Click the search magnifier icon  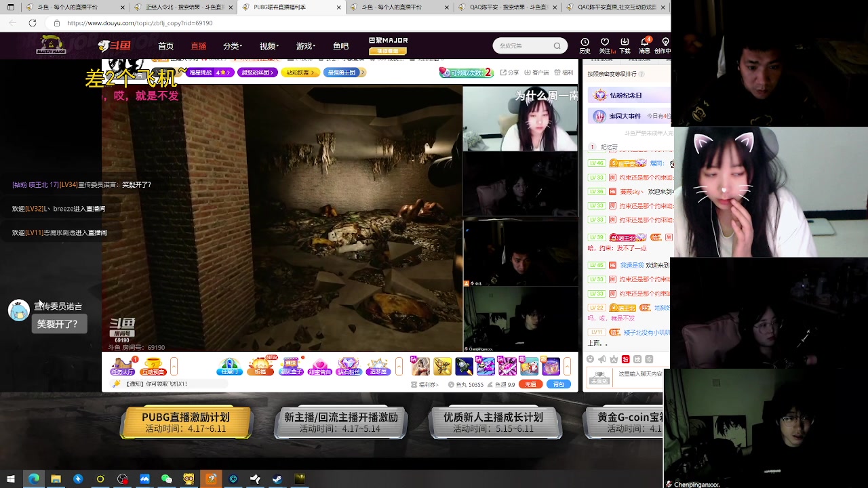click(x=557, y=46)
